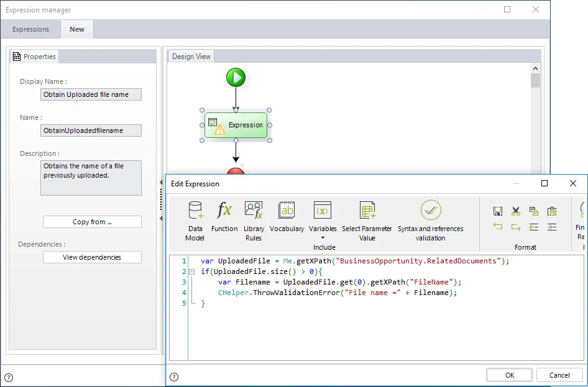Open the Variables dropdown
Image resolution: width=588 pixels, height=387 pixels.
click(x=323, y=221)
